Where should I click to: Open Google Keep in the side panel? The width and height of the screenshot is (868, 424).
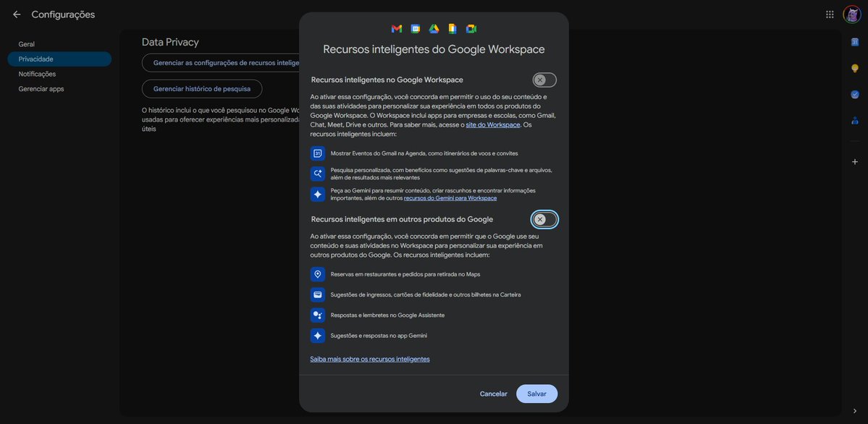(855, 68)
